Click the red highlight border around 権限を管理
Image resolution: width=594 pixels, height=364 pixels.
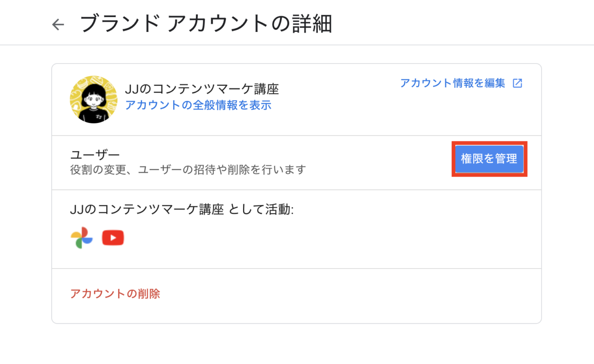[489, 143]
